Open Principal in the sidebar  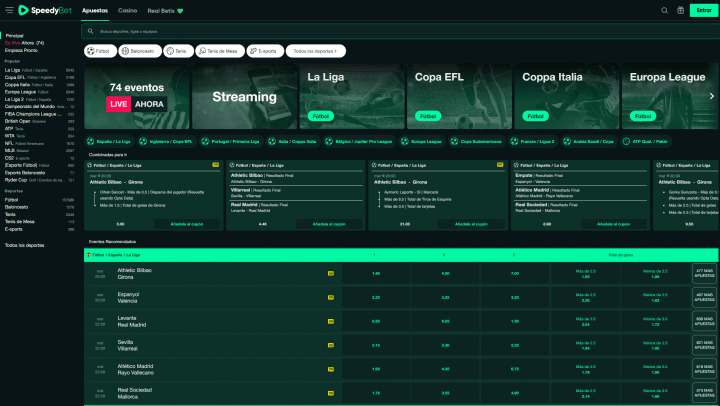tap(15, 35)
